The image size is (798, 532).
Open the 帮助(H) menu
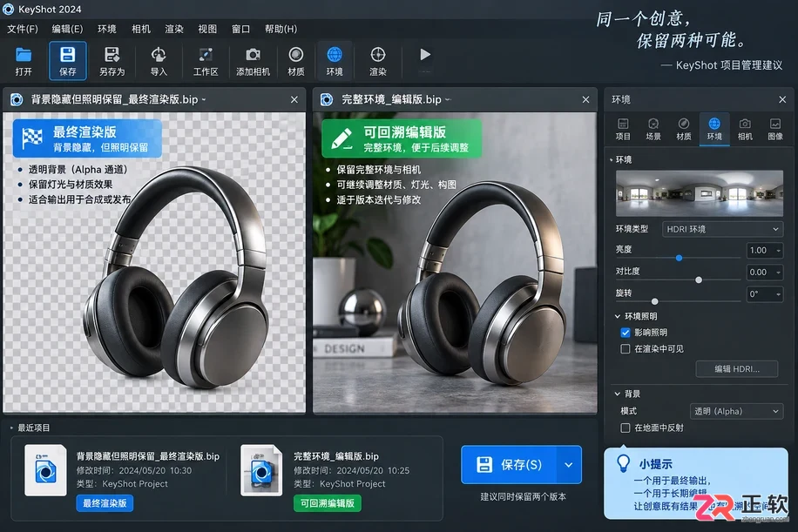coord(281,29)
